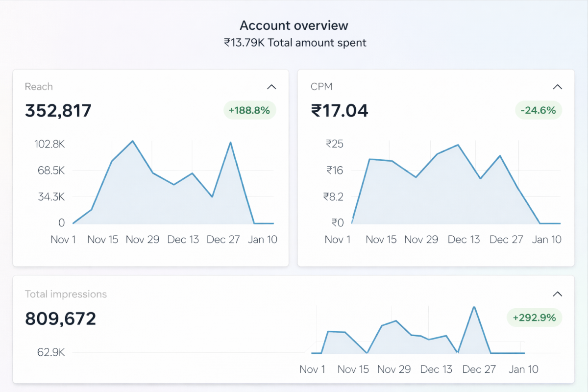Click the Reach value 352,817
Screen dimensions: 588x392
pos(58,111)
